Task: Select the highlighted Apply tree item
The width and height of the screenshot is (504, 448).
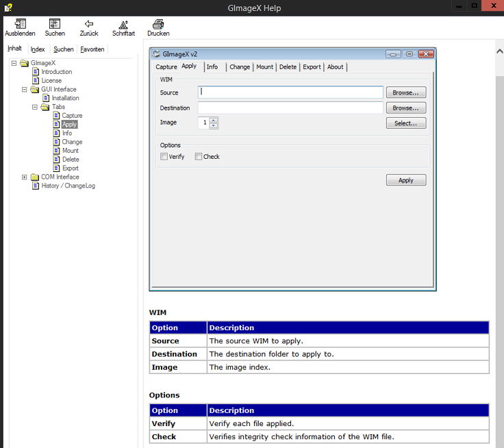Action: coord(69,125)
